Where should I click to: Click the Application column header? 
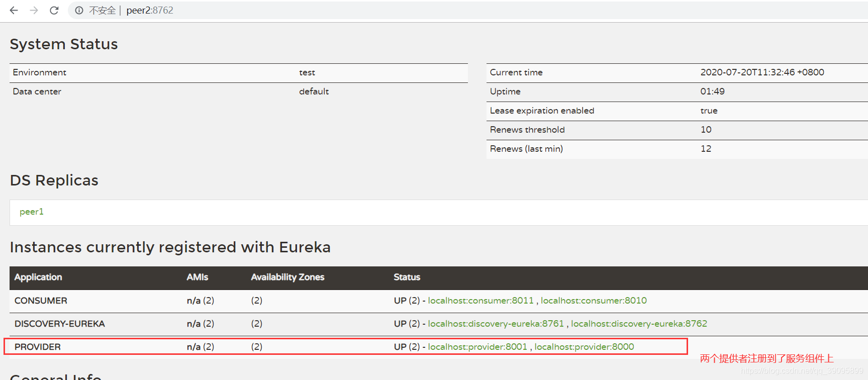tap(38, 277)
